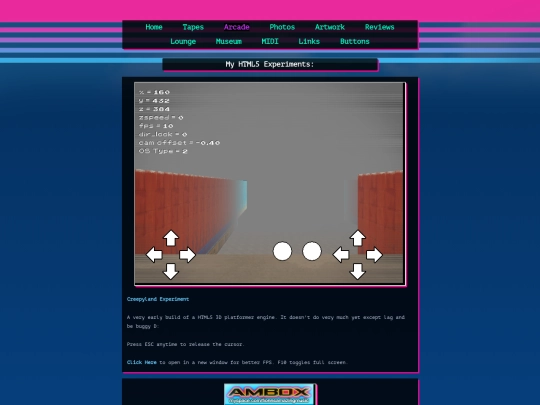Tap the right D-pad right arrow

point(374,255)
